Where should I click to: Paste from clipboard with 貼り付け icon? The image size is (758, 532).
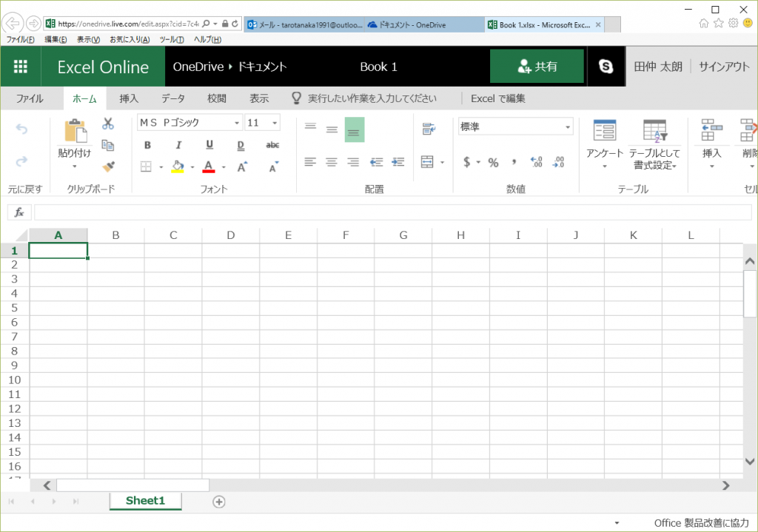[x=75, y=131]
